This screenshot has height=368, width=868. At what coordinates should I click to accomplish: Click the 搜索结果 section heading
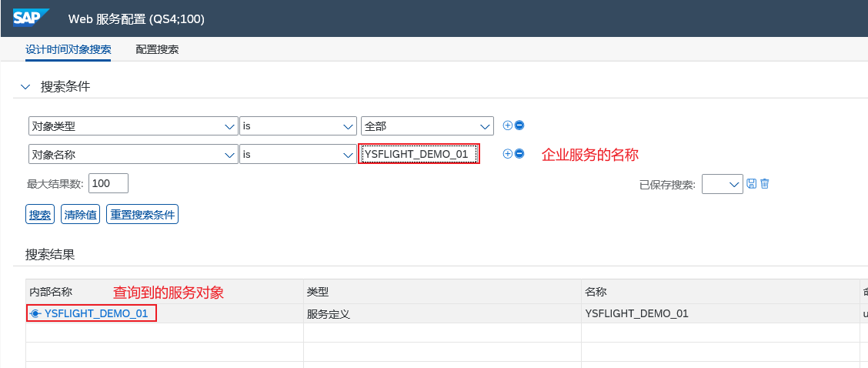[50, 254]
